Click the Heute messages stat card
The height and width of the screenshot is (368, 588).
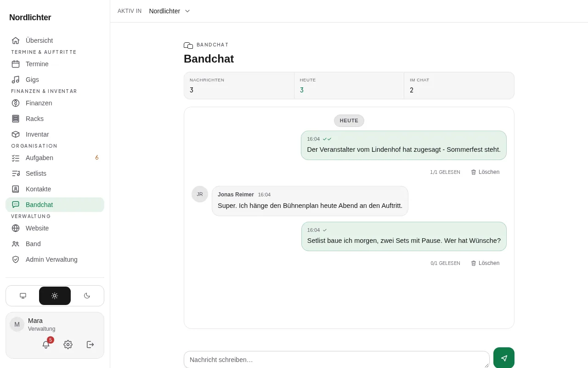(349, 86)
